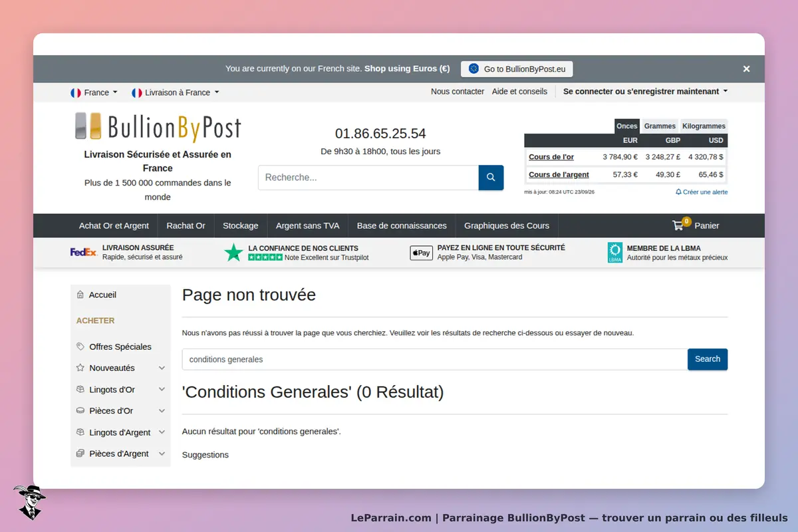Screen dimensions: 798x532
Task: Click the Suggestions text
Action: point(205,455)
